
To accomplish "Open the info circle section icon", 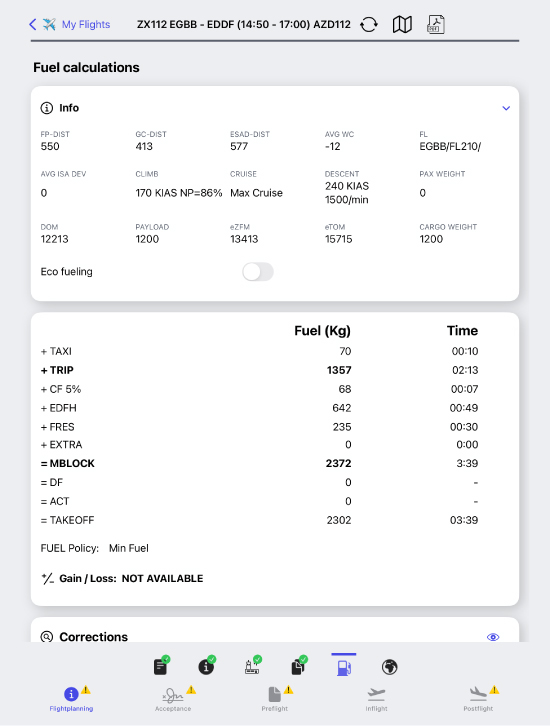I will click(x=206, y=666).
